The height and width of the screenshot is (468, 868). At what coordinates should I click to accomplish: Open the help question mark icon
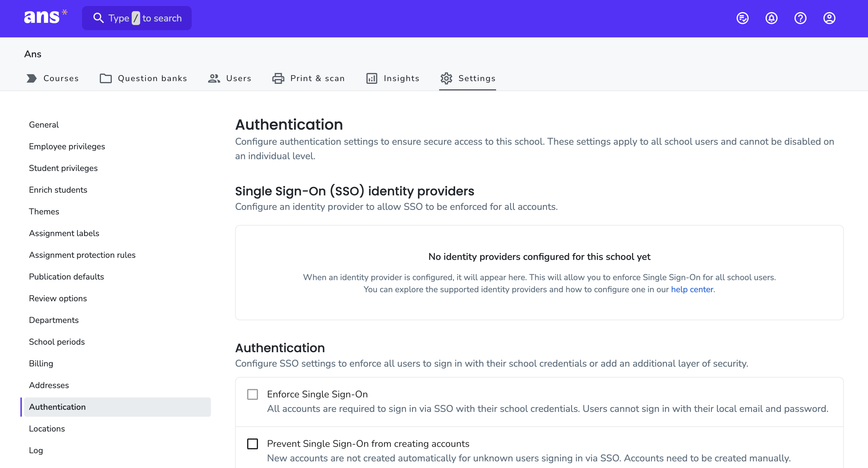coord(800,18)
